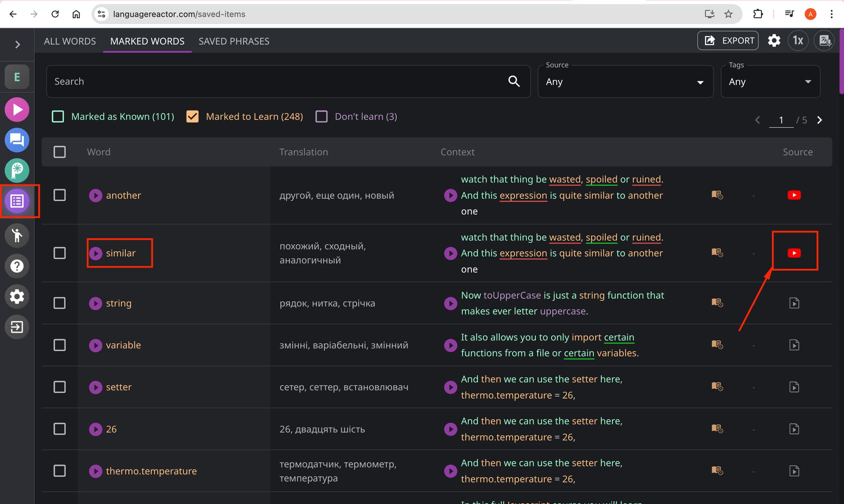This screenshot has height=504, width=844.
Task: Toggle the 'Marked as Known (101)' checkbox
Action: coord(58,116)
